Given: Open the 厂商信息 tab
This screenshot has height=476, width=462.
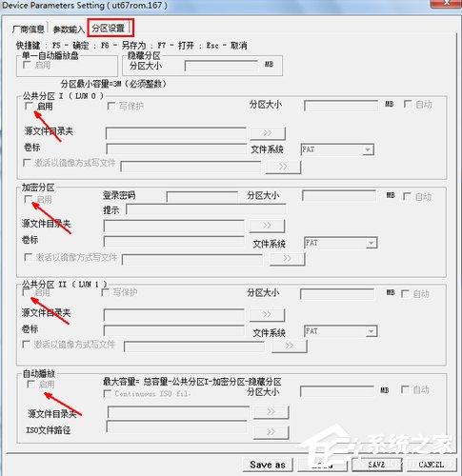Looking at the screenshot, I should click(x=28, y=30).
